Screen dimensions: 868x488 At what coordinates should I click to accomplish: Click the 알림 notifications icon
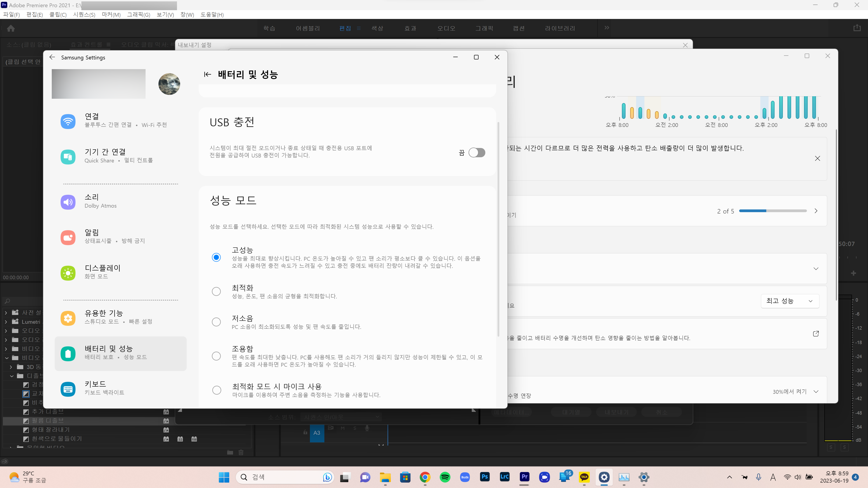(x=68, y=237)
